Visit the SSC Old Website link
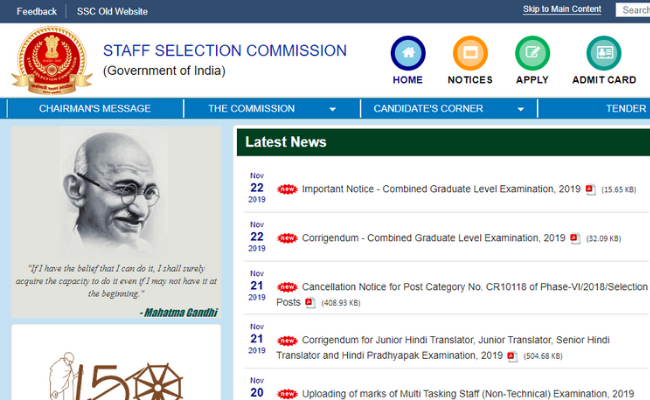Image resolution: width=650 pixels, height=400 pixels. [x=112, y=11]
